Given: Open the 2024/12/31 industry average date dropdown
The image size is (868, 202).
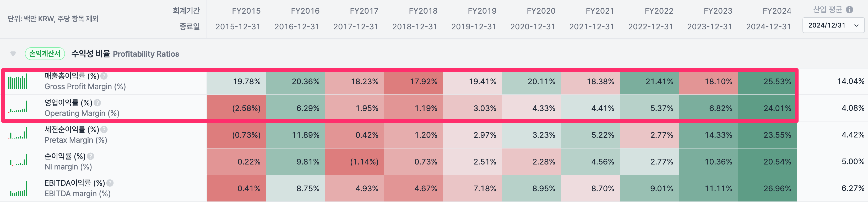Looking at the screenshot, I should tap(833, 26).
